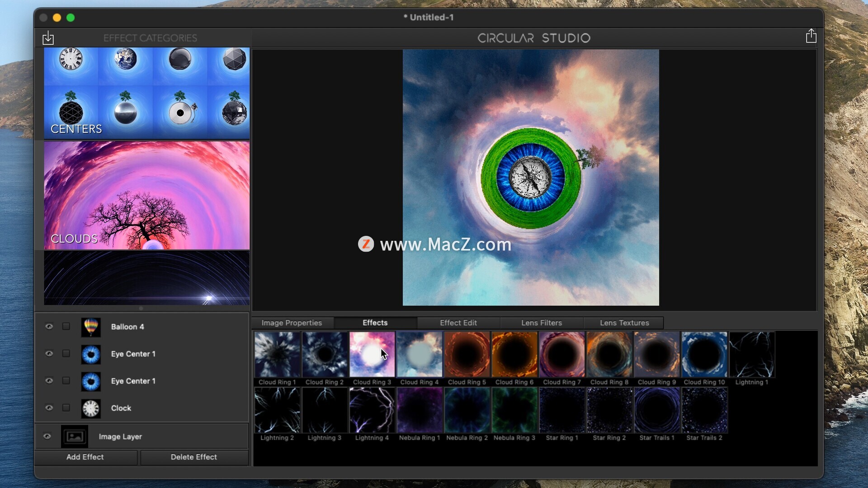Image resolution: width=868 pixels, height=488 pixels.
Task: Choose the faceted geodesic center preset
Action: [x=234, y=59]
